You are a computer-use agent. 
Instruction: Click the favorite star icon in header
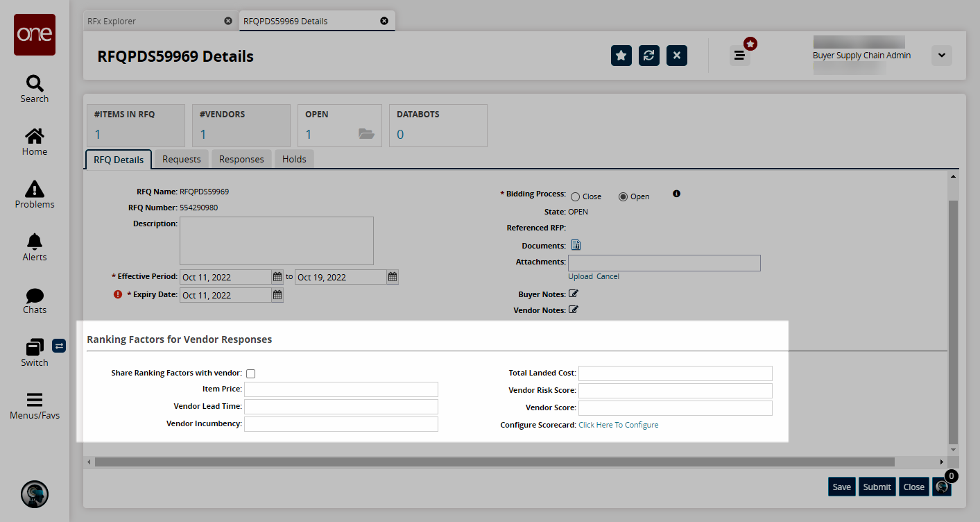pos(621,56)
